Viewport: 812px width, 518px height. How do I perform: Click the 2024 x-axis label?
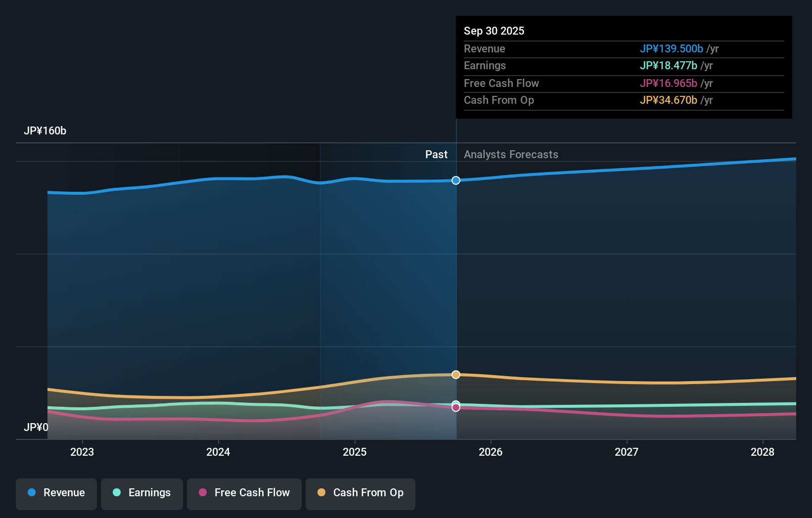tap(218, 452)
